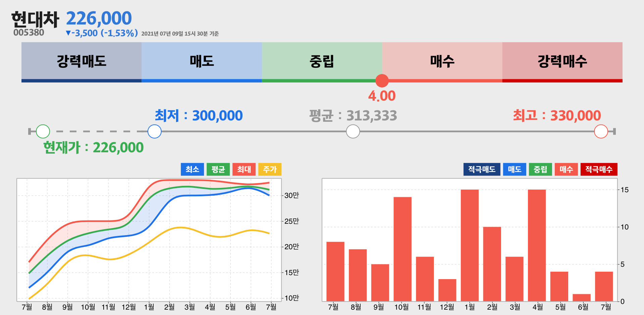Toggle the 평균 legend in price chart
Screen dimensions: 644x315
[x=218, y=169]
